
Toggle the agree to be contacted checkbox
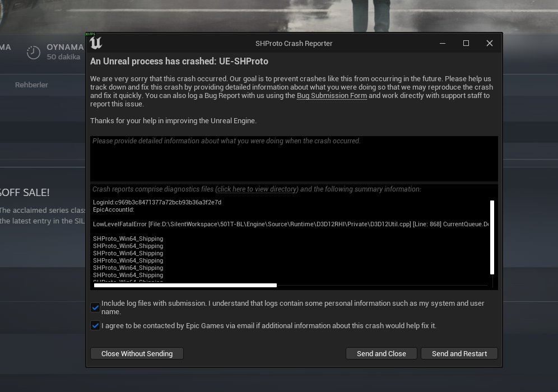pos(95,325)
